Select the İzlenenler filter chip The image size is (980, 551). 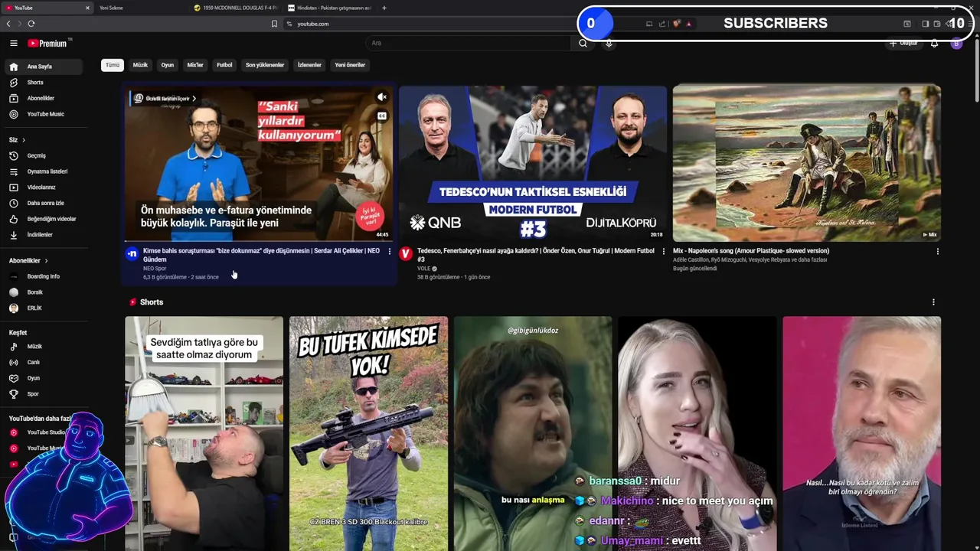pyautogui.click(x=309, y=65)
